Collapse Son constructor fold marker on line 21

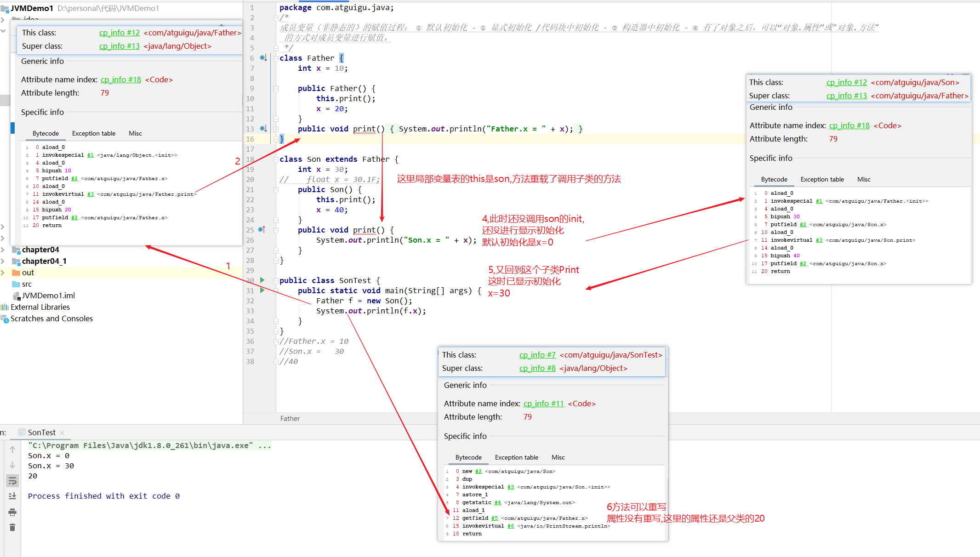pyautogui.click(x=276, y=189)
